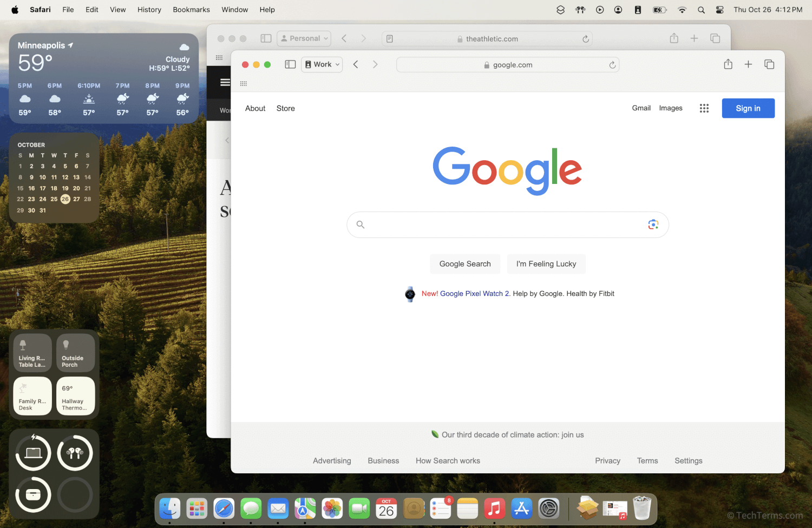Open System Settings from the Dock
The height and width of the screenshot is (528, 812).
click(548, 509)
